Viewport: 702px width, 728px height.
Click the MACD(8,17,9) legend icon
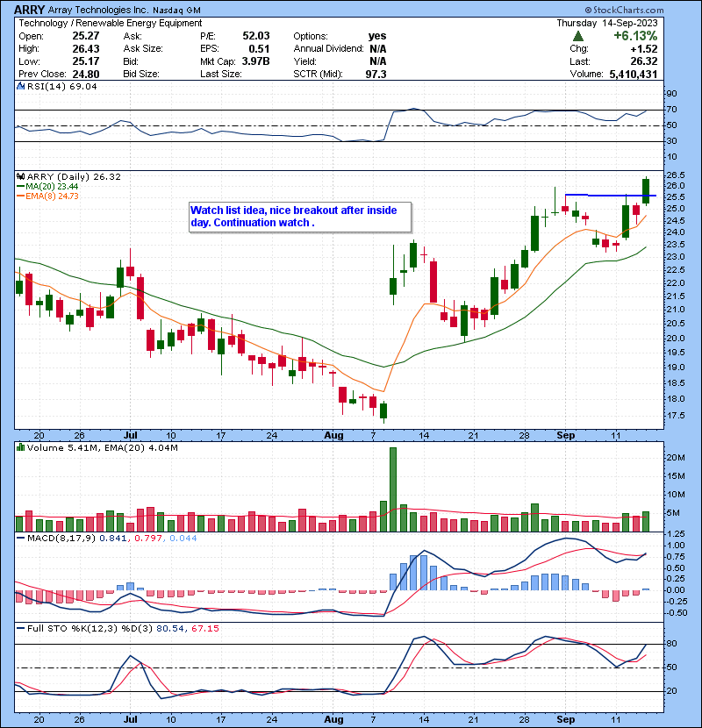pyautogui.click(x=20, y=537)
